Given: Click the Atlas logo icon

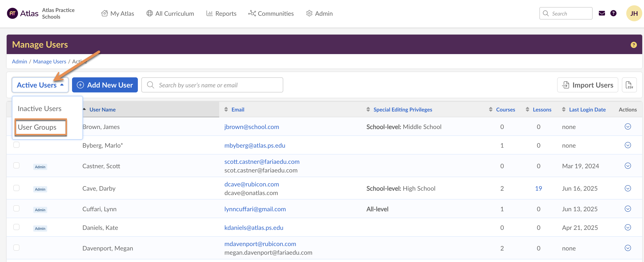Looking at the screenshot, I should [12, 13].
